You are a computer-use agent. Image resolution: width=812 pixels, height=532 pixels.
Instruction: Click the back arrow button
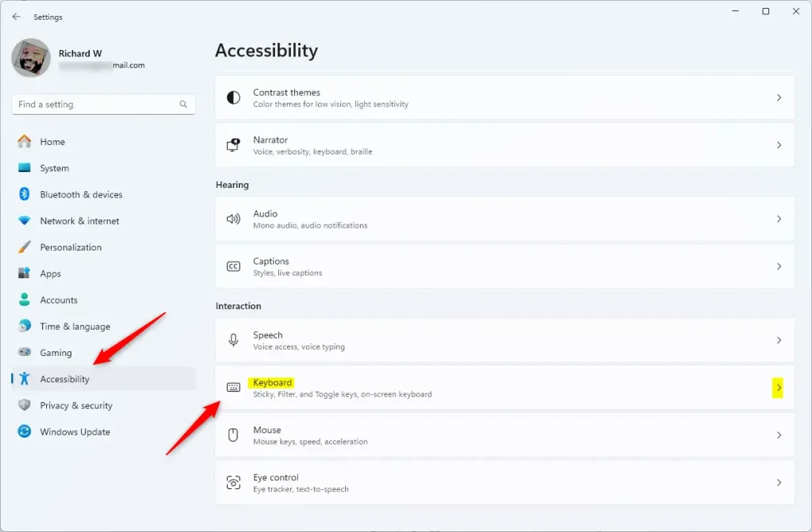tap(17, 17)
